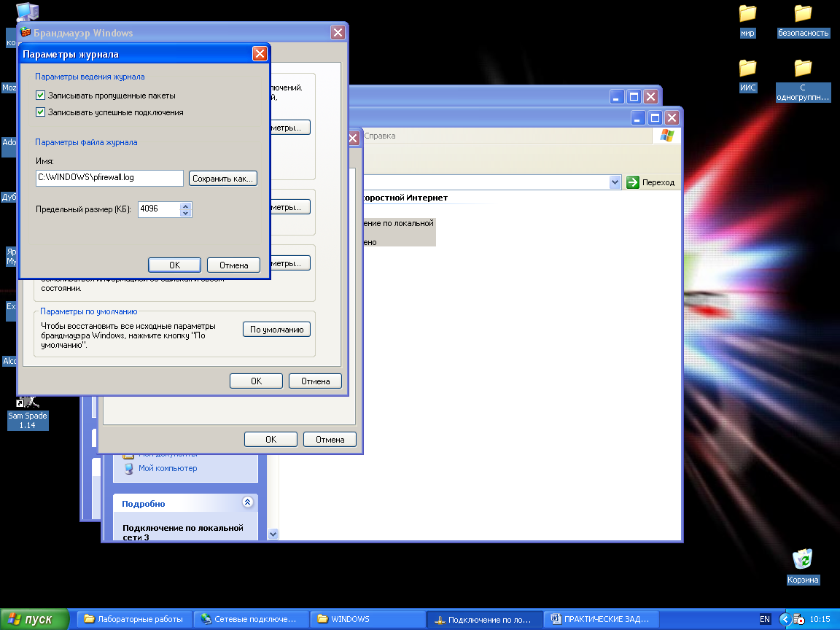This screenshot has height=630, width=840.
Task: Open the ИИС folder on desktop
Action: pyautogui.click(x=747, y=76)
